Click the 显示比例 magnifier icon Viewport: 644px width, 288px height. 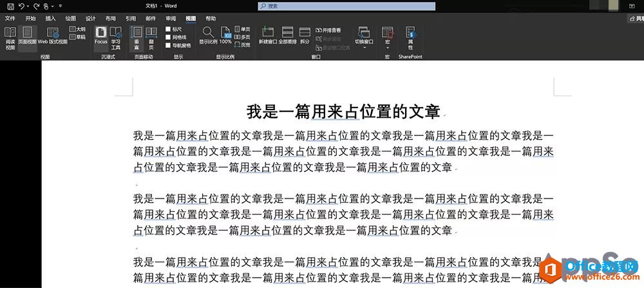(208, 35)
